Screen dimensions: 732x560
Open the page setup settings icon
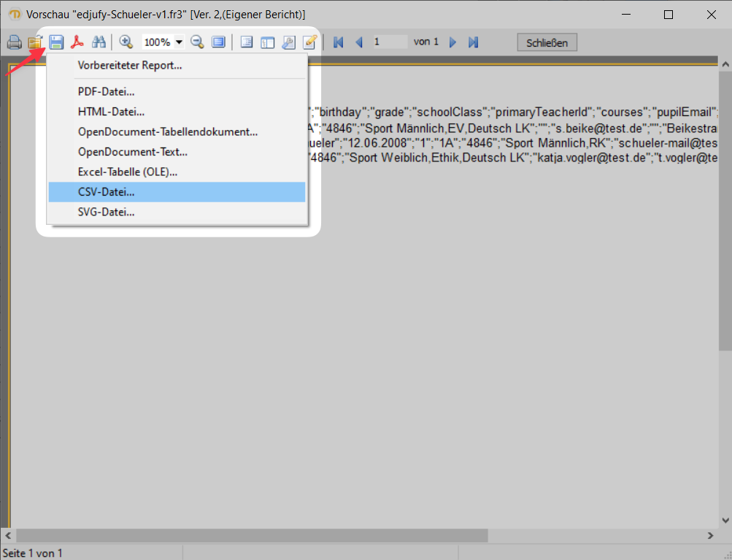point(288,42)
